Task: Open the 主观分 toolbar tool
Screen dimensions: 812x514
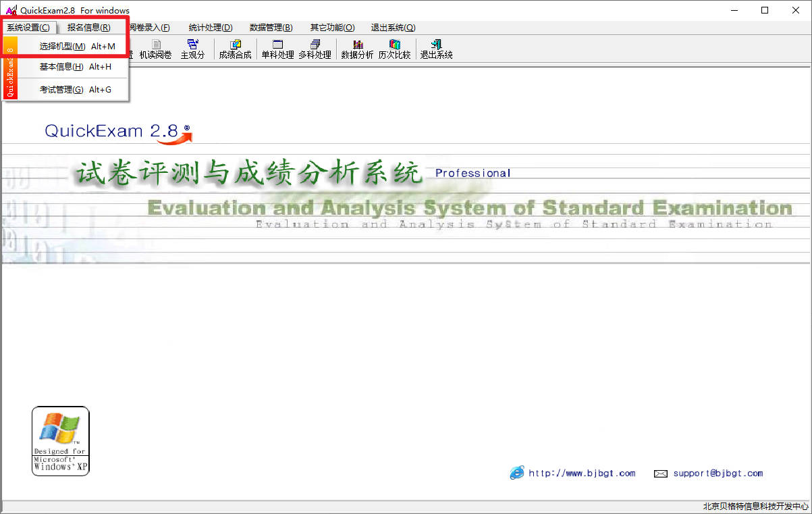Action: point(192,49)
